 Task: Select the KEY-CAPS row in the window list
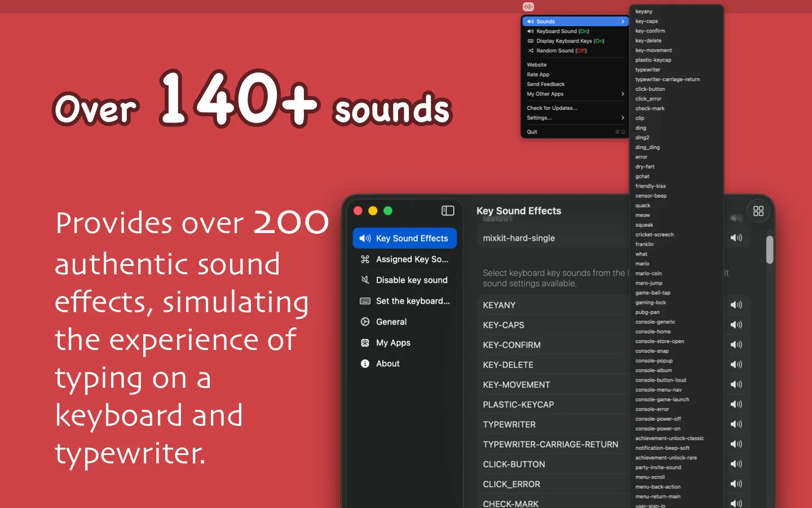coord(614,325)
